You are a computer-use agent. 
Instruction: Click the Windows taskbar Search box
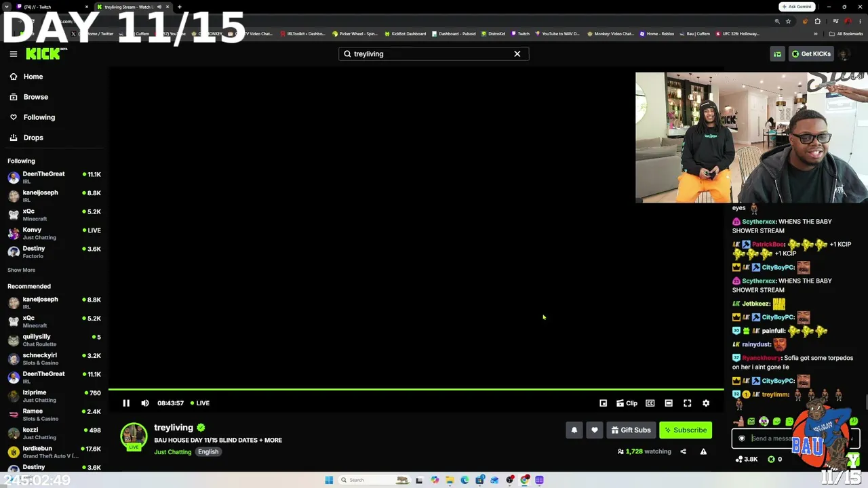(x=373, y=480)
